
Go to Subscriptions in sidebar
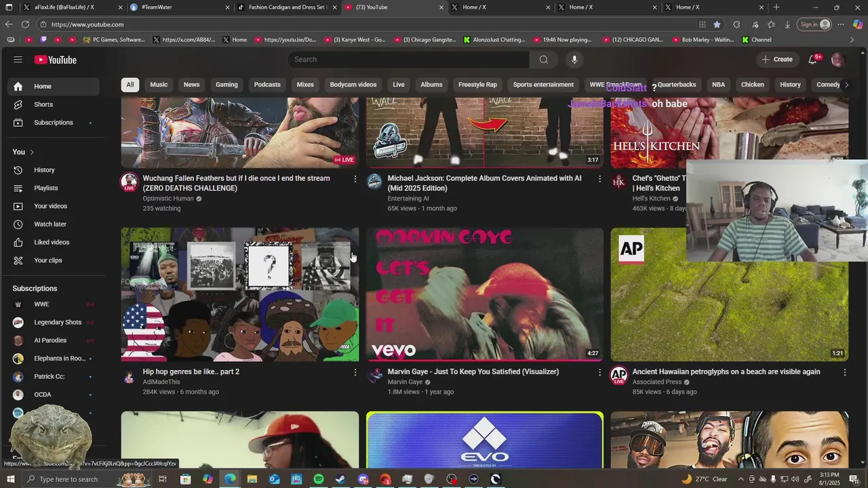pos(54,123)
